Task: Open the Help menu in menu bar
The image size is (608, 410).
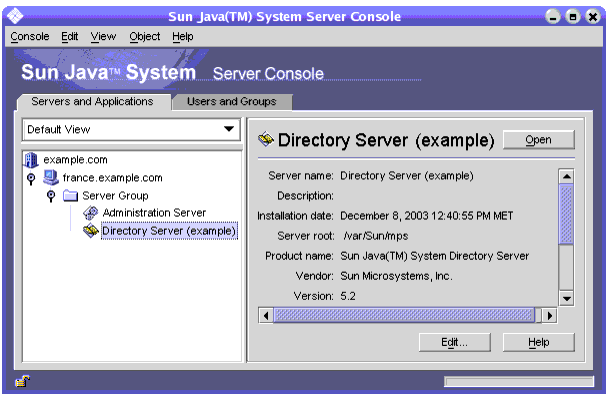Action: click(x=183, y=36)
